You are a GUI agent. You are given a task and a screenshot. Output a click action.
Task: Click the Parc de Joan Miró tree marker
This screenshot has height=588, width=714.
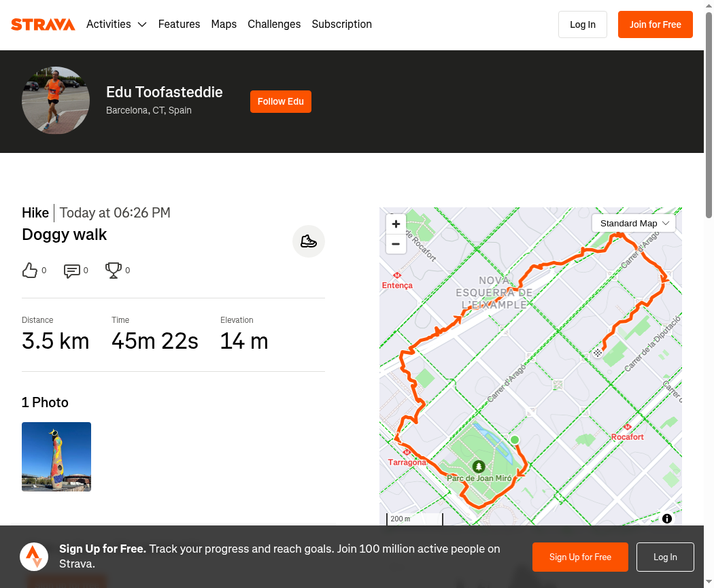point(478,466)
